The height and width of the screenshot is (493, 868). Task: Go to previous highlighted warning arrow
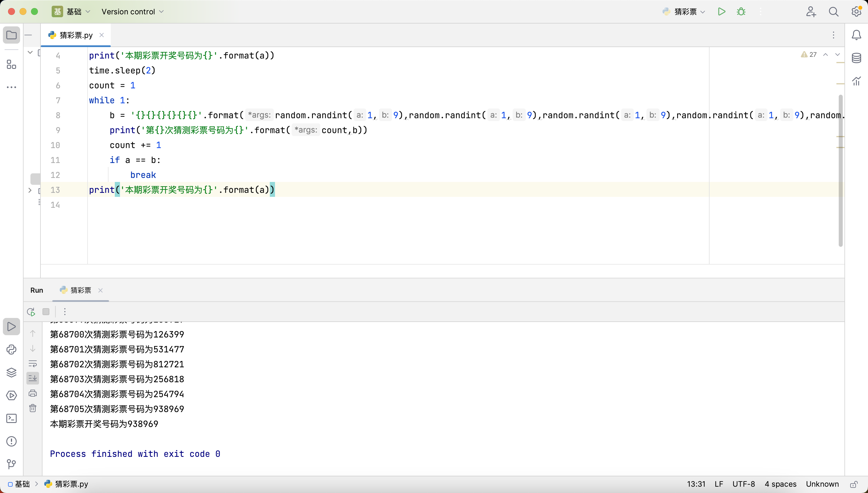[826, 55]
